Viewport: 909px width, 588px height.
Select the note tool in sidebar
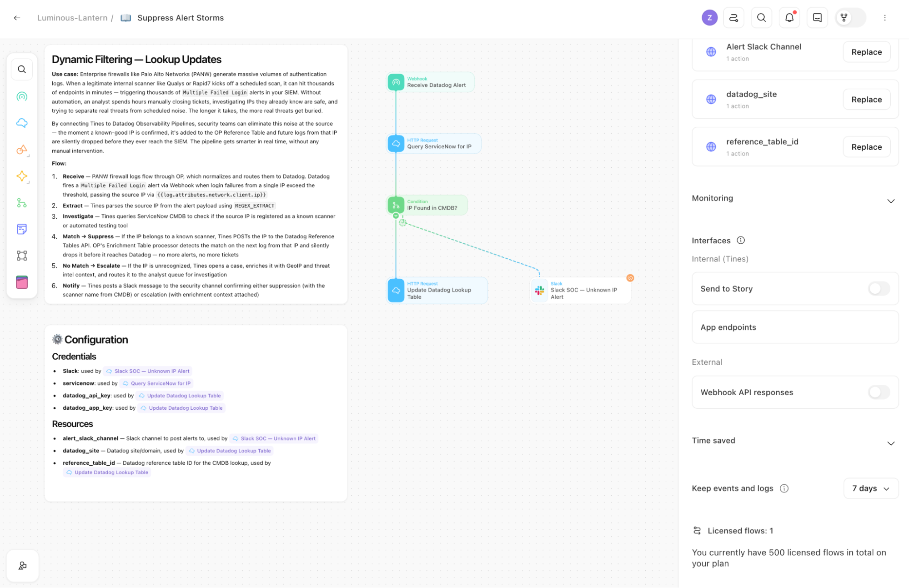tap(22, 229)
